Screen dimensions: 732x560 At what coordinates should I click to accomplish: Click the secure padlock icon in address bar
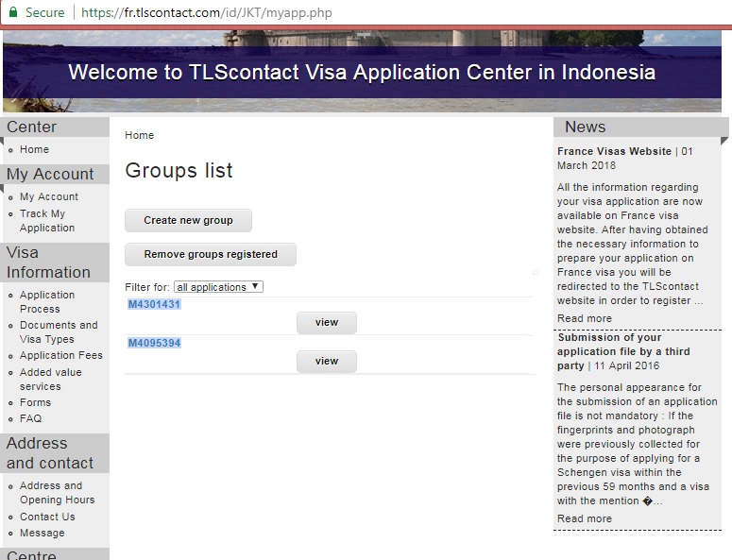(x=13, y=12)
